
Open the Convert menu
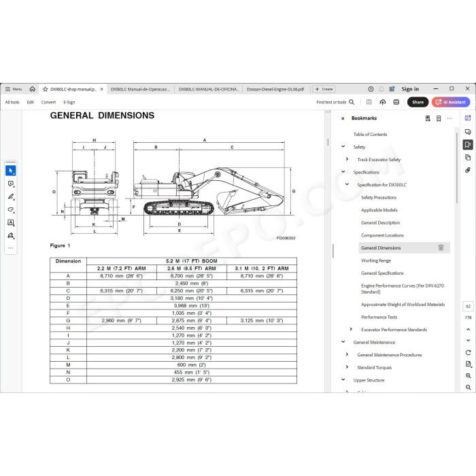tap(48, 102)
